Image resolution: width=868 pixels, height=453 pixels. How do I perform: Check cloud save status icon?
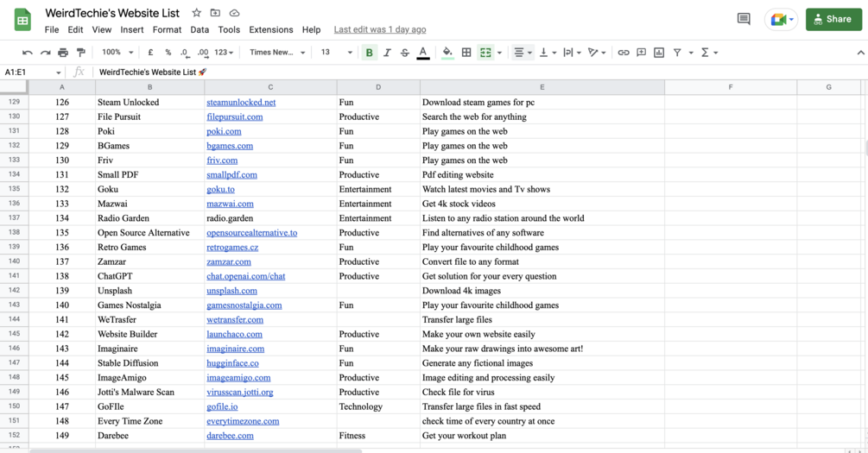point(234,13)
